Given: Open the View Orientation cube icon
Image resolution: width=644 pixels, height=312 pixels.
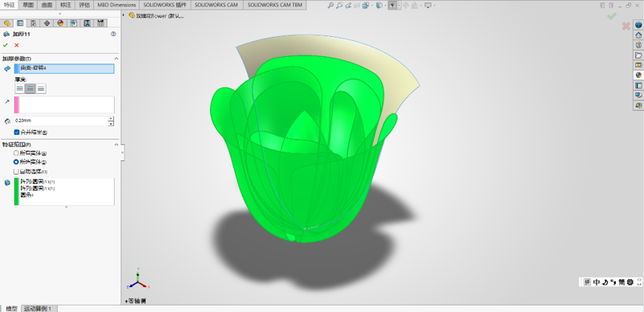Looking at the screenshot, I should point(366,6).
